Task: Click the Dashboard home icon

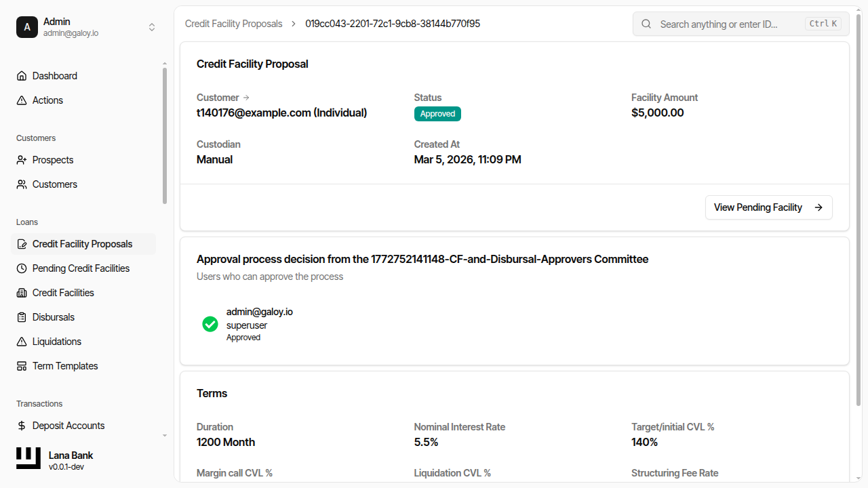Action: [22, 76]
